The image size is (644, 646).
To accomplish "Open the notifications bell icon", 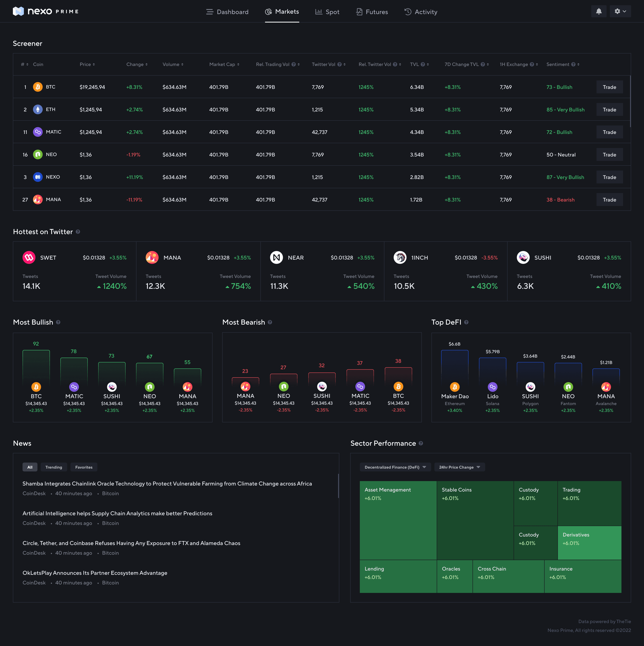I will [599, 11].
